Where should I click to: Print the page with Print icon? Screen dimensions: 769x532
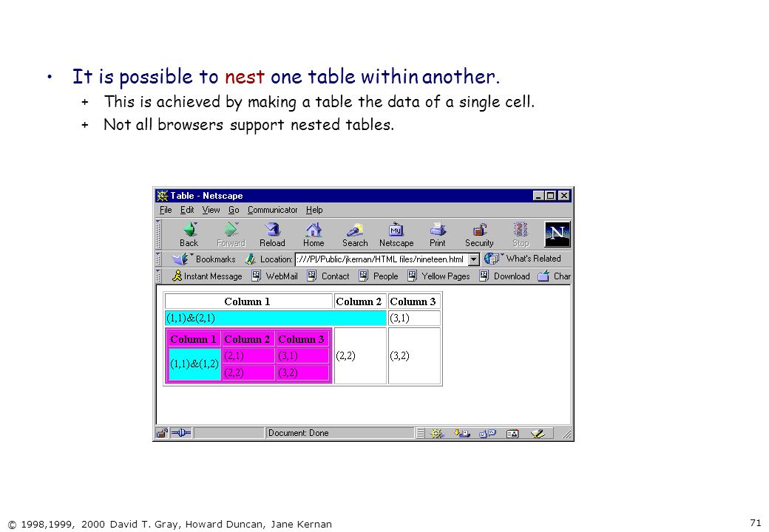tap(438, 229)
